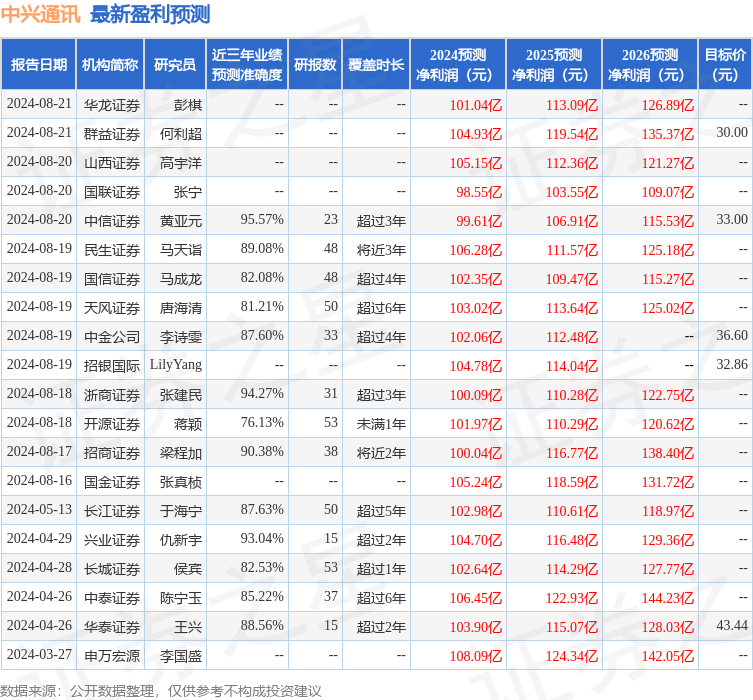Select the 开源证券 institution cell
The height and width of the screenshot is (700, 753).
click(111, 423)
